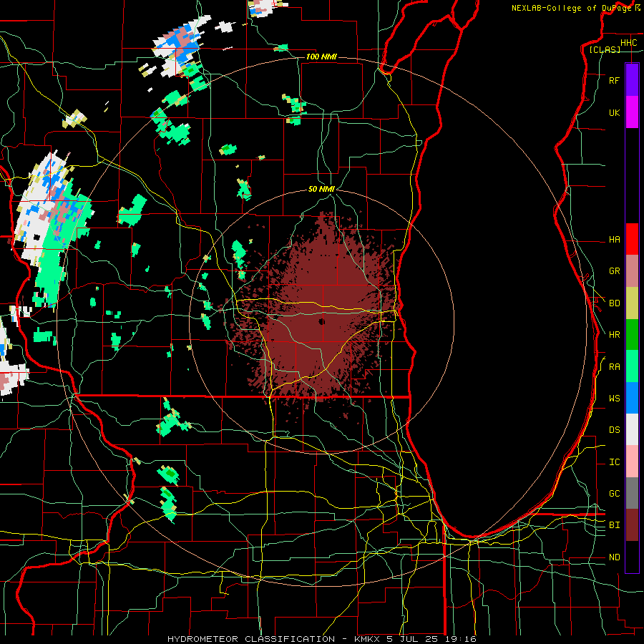This screenshot has width=644, height=644.
Task: Click the [CLAS] units label
Action: [605, 49]
